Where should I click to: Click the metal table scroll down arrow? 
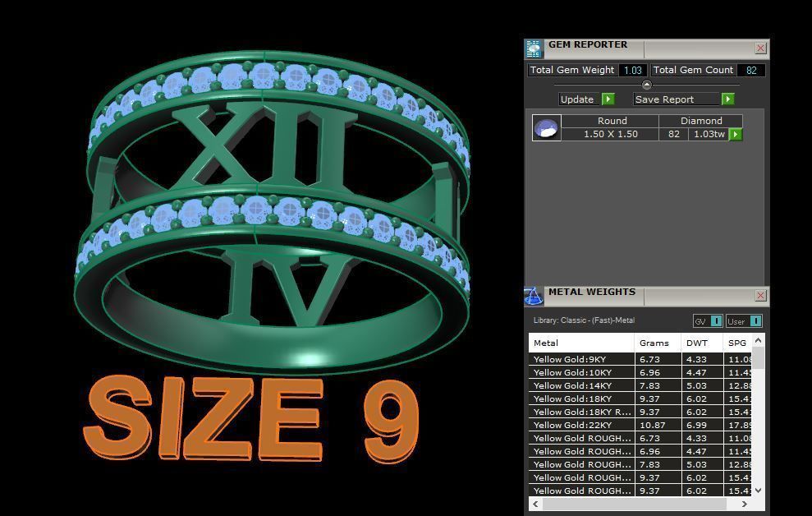[x=758, y=490]
